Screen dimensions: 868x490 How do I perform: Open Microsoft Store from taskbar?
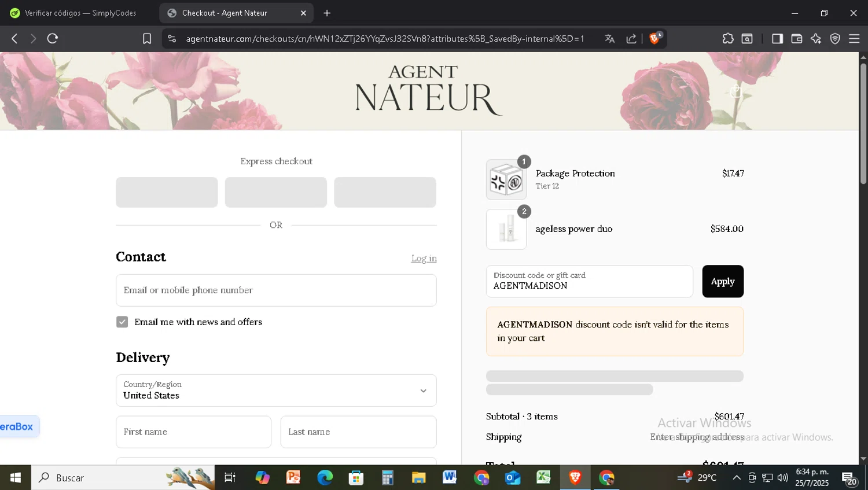tap(356, 477)
